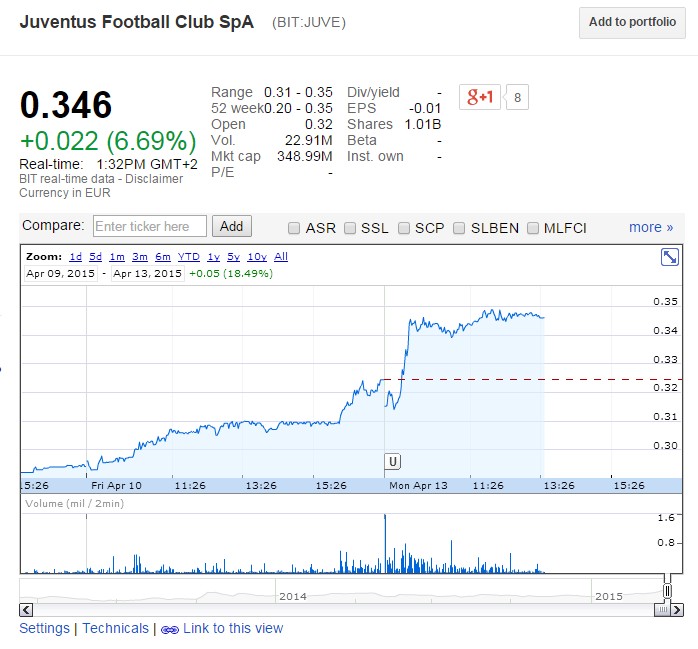Click the expand chart fullscreen icon
Viewport: 698px width, 649px height.
coord(670,258)
